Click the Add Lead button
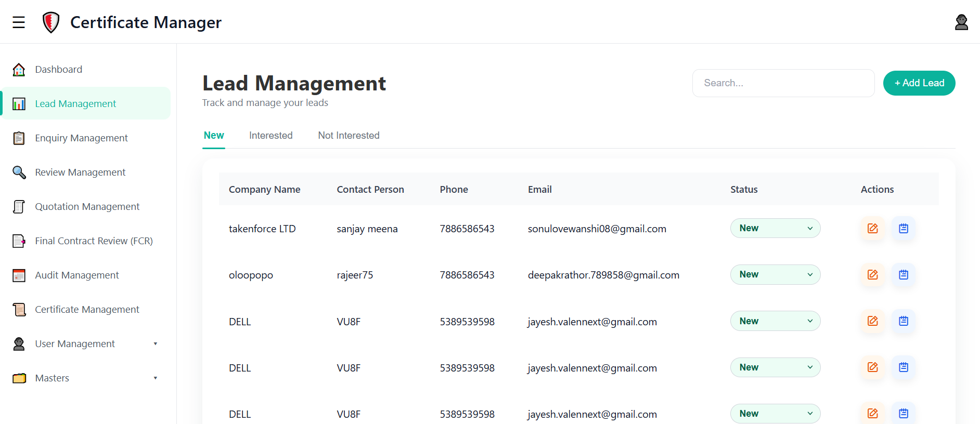 pos(919,83)
